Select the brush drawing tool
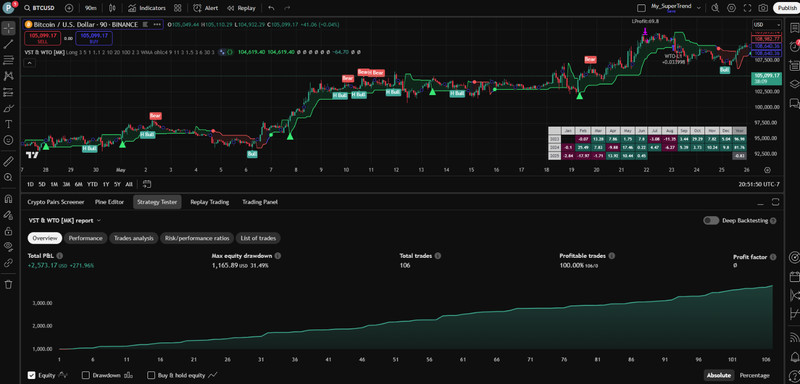 8,108
